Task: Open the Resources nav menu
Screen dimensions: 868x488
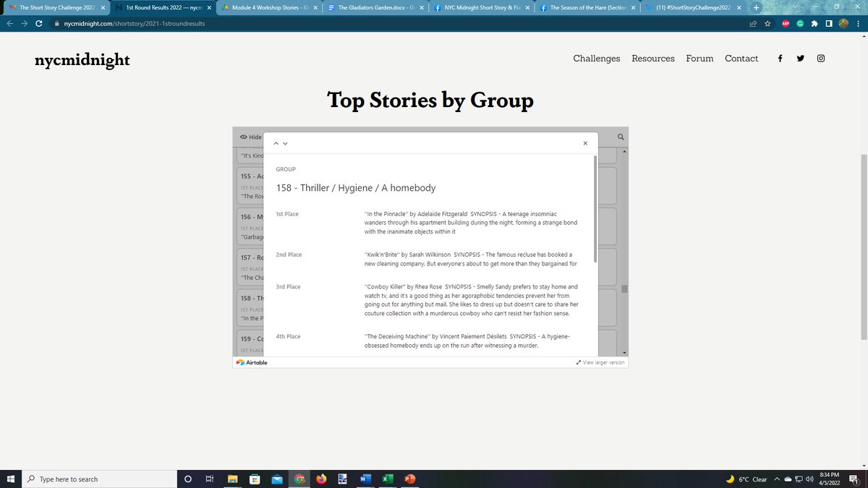Action: (653, 59)
